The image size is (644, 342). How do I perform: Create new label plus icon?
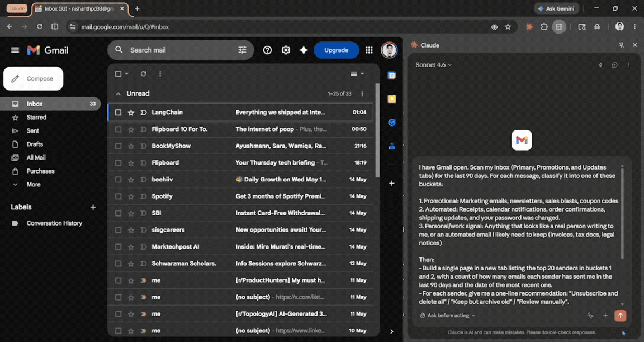(93, 207)
